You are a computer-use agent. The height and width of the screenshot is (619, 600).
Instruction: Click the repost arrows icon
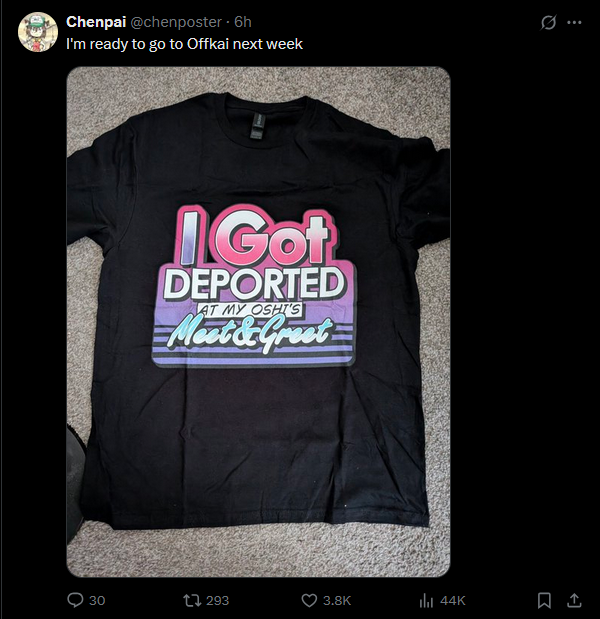191,600
